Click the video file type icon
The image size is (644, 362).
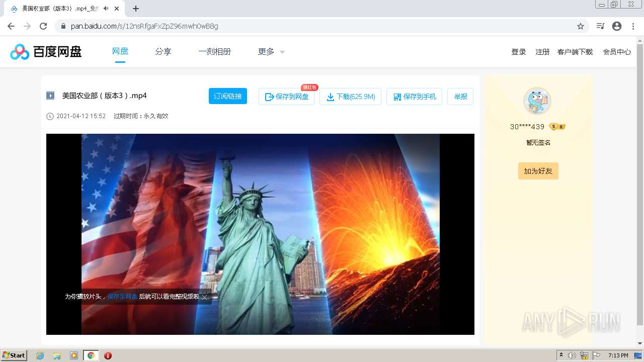click(x=50, y=96)
